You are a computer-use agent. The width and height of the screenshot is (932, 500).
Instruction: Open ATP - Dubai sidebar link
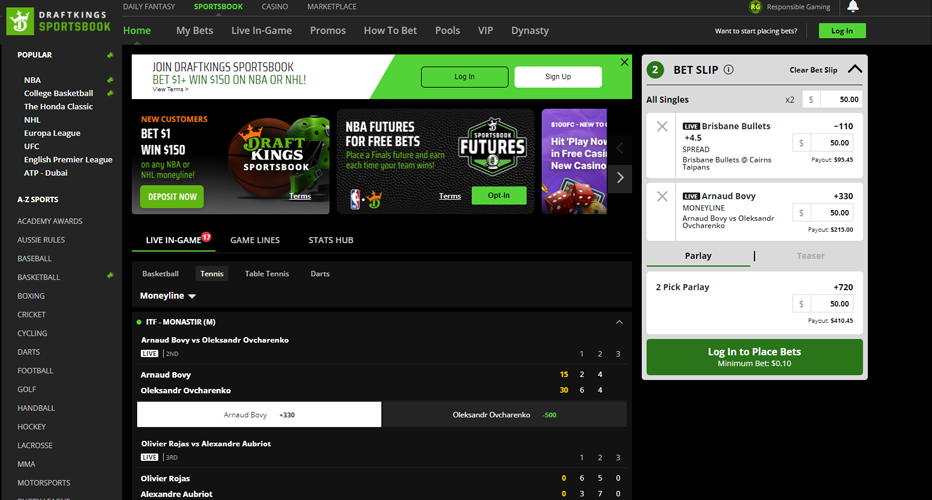[46, 172]
